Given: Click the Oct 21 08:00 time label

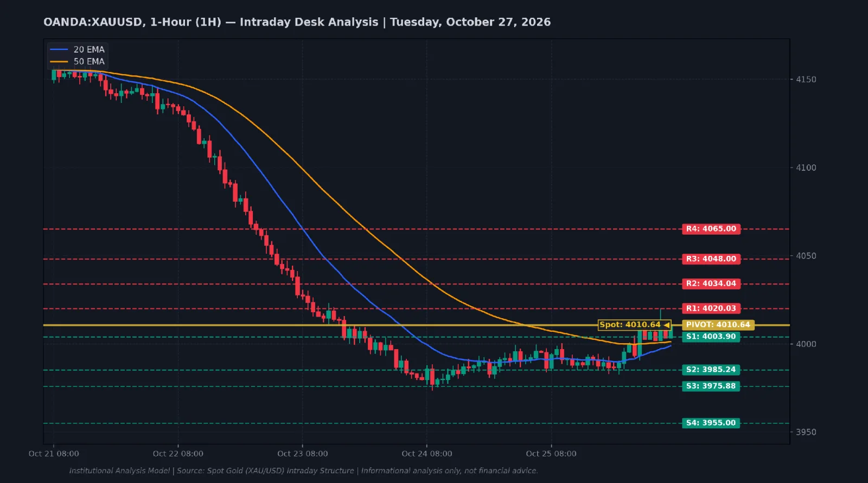Looking at the screenshot, I should 54,454.
